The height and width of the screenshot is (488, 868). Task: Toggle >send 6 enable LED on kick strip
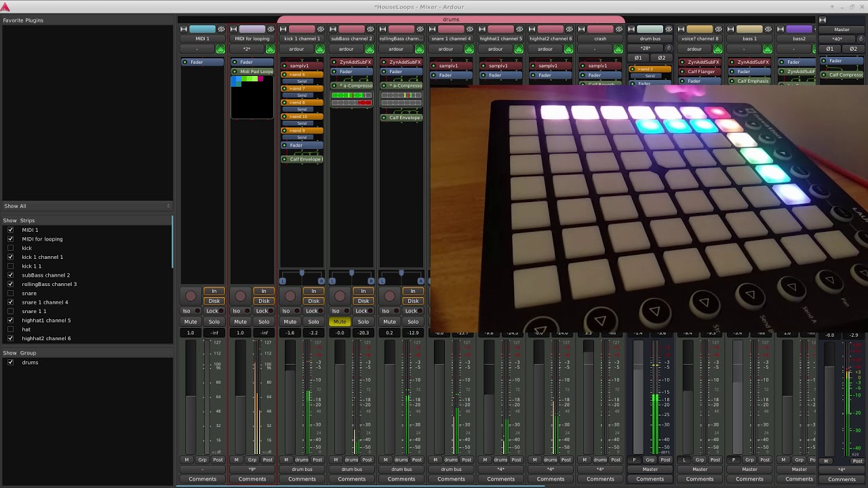285,75
